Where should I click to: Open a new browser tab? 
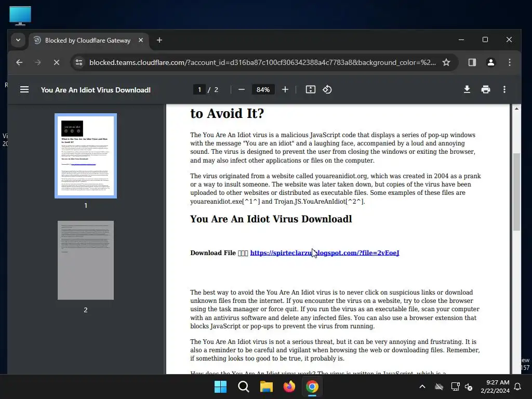[x=159, y=40]
